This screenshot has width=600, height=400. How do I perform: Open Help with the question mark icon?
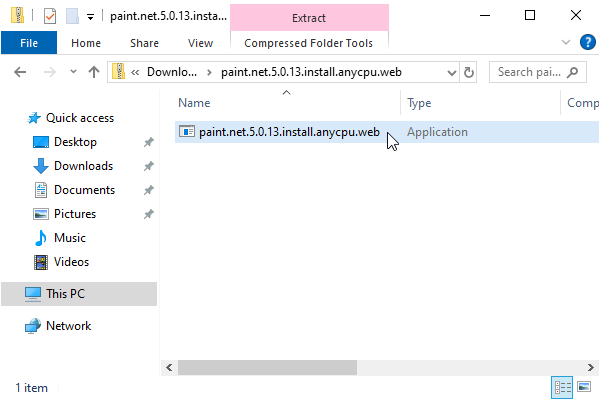pyautogui.click(x=587, y=42)
